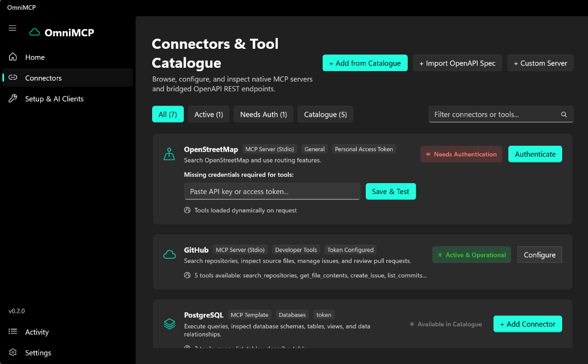Click Authenticate for OpenStreetMap
The image size is (588, 364).
[535, 154]
